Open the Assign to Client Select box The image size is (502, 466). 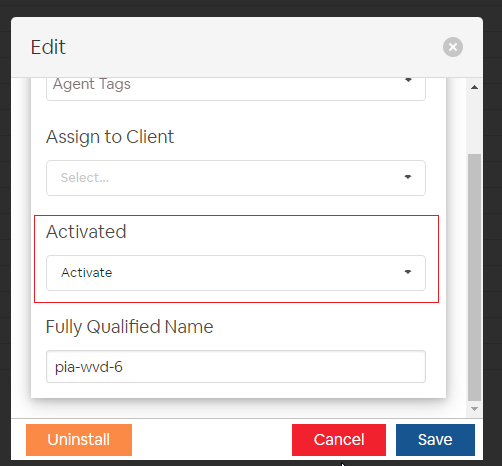pos(236,178)
